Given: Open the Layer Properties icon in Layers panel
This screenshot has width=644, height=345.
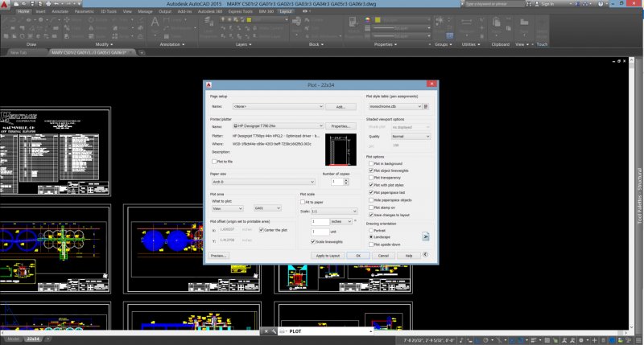Looking at the screenshot, I should [x=208, y=23].
